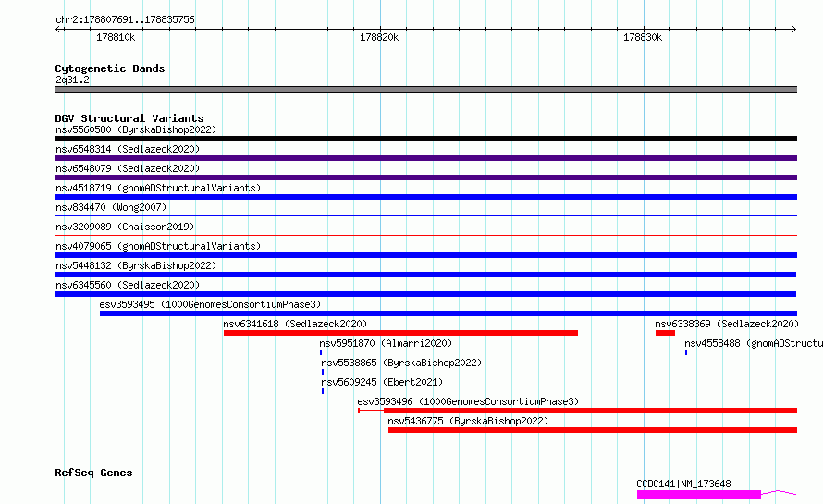
Task: Select the CCDC141|NM_173648 gene label
Action: (683, 484)
